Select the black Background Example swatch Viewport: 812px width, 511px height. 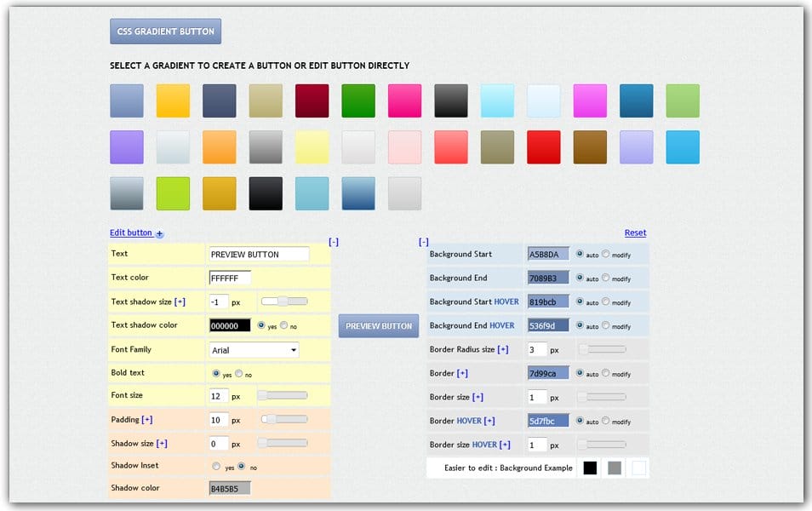click(591, 468)
